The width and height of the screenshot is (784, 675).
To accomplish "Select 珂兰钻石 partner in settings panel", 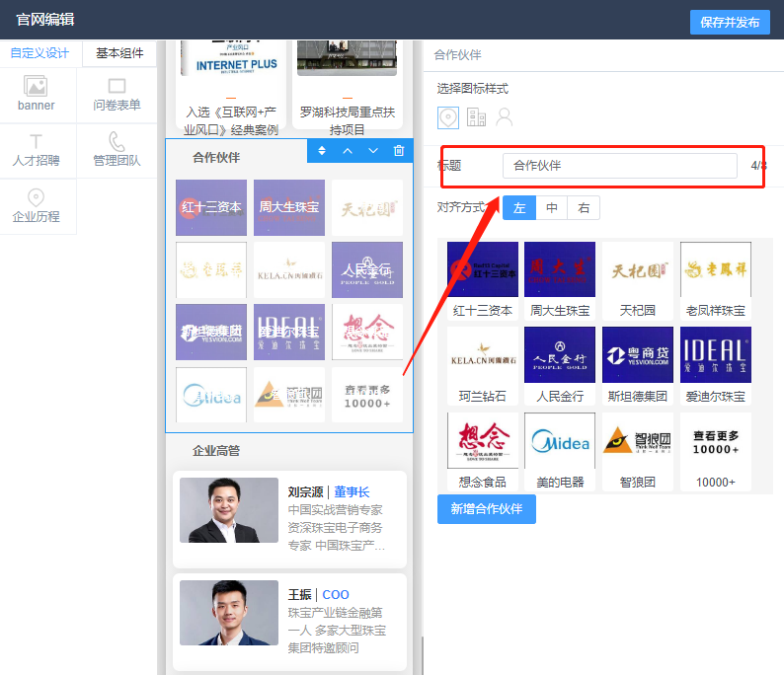I will coord(483,366).
